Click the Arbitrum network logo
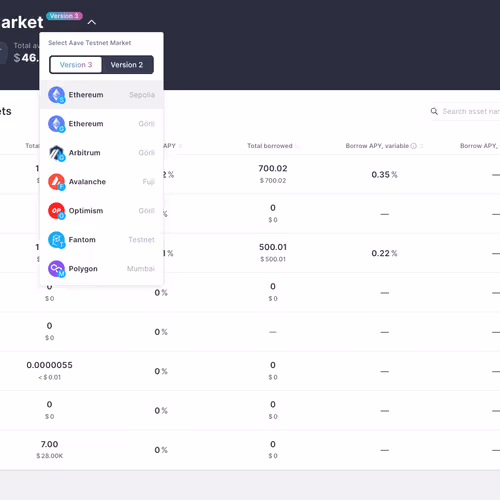Screen dimensions: 500x500 (57, 153)
